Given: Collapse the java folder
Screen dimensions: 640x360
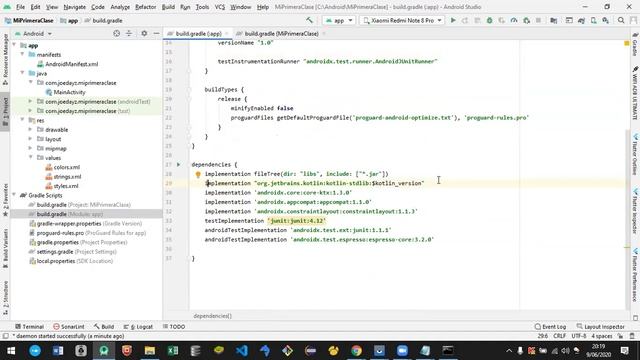Looking at the screenshot, I should [x=22, y=73].
